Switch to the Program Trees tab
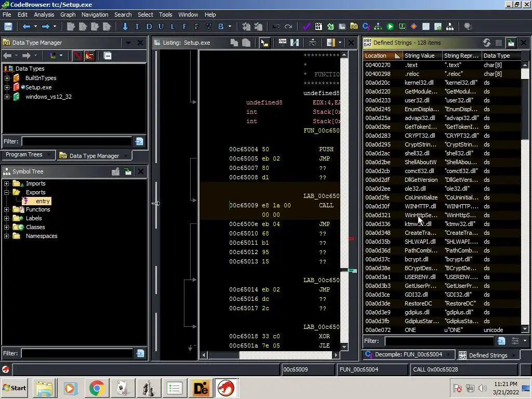532x399 pixels. click(x=24, y=155)
